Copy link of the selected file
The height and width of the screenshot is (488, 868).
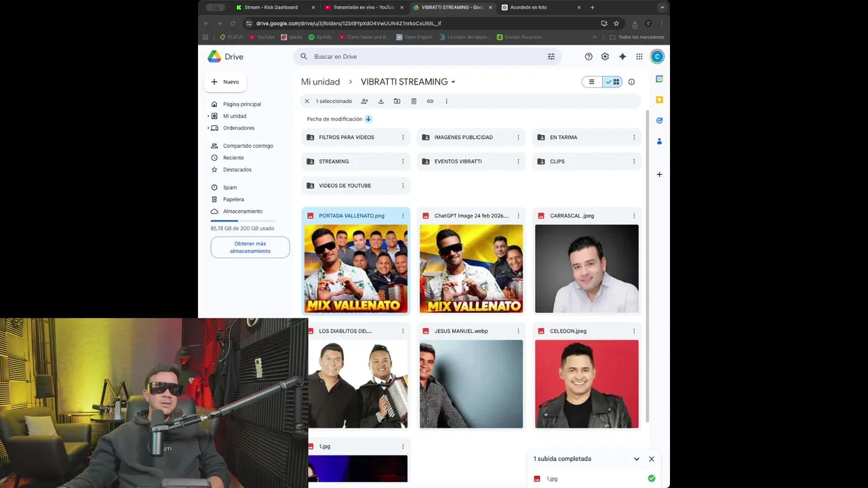(x=430, y=101)
